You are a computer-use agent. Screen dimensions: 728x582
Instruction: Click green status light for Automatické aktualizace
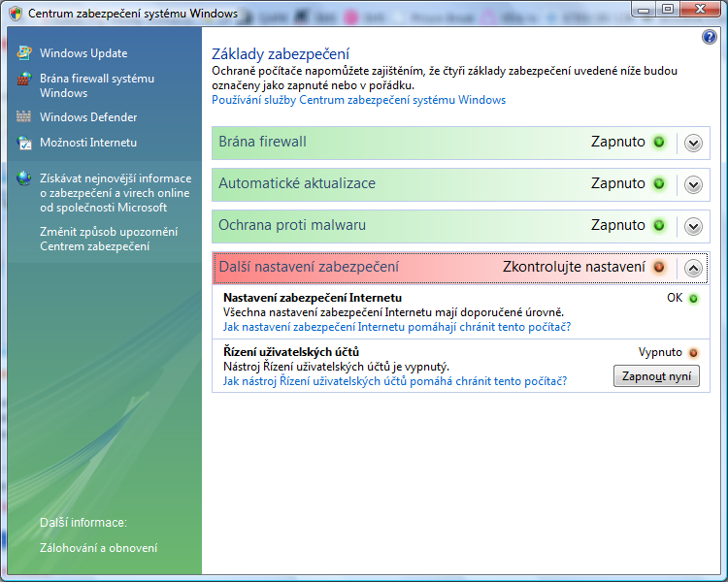click(659, 183)
